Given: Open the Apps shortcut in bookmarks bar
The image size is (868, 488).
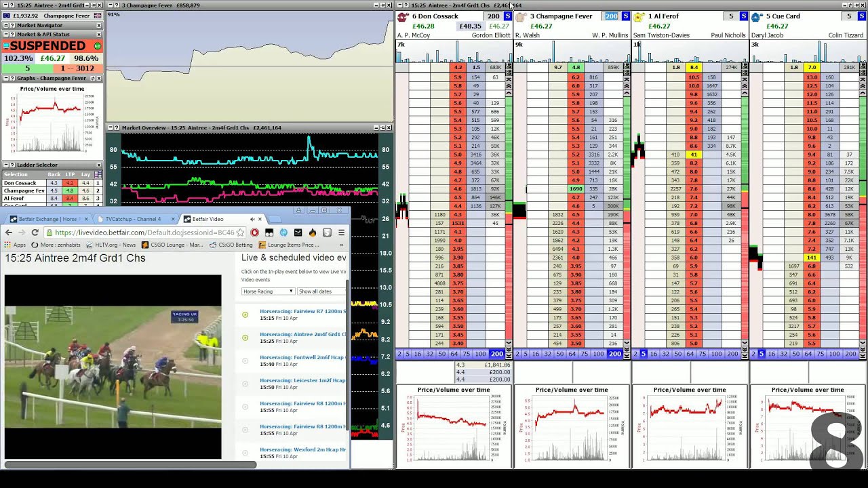Looking at the screenshot, I should (x=15, y=245).
